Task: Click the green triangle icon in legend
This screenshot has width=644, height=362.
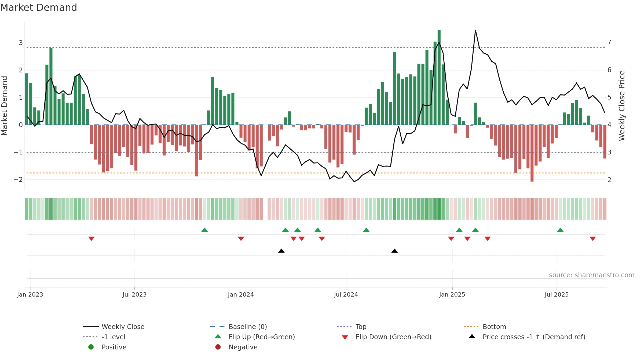Action: [x=218, y=336]
